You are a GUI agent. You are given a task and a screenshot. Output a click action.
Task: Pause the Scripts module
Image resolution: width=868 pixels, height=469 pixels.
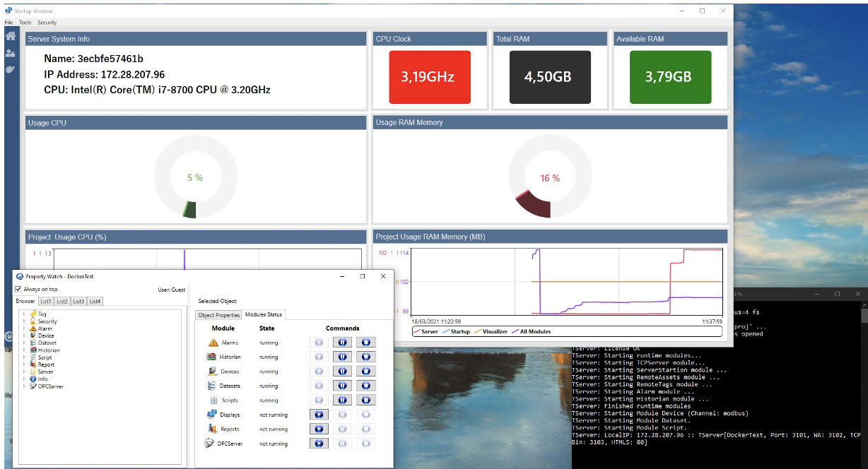[x=342, y=400]
